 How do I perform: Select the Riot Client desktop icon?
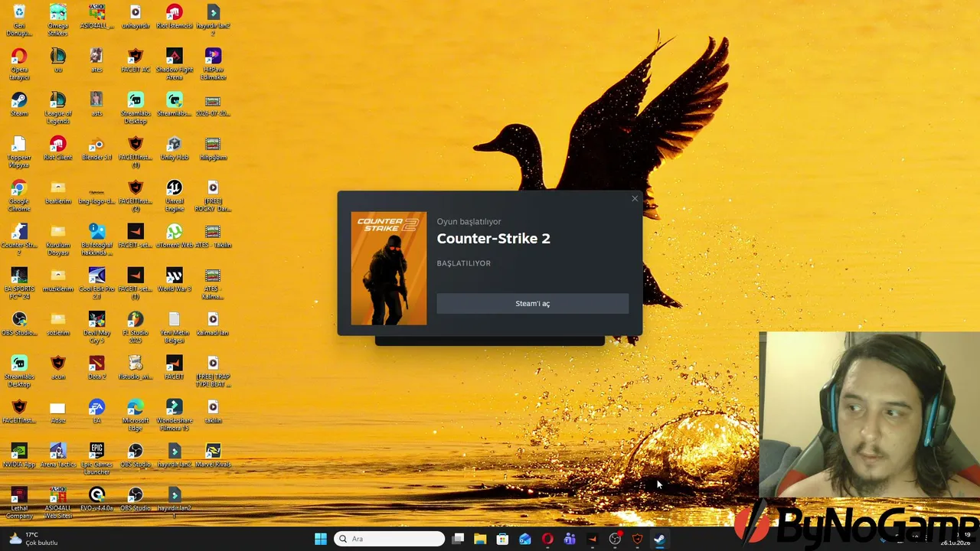(x=58, y=148)
